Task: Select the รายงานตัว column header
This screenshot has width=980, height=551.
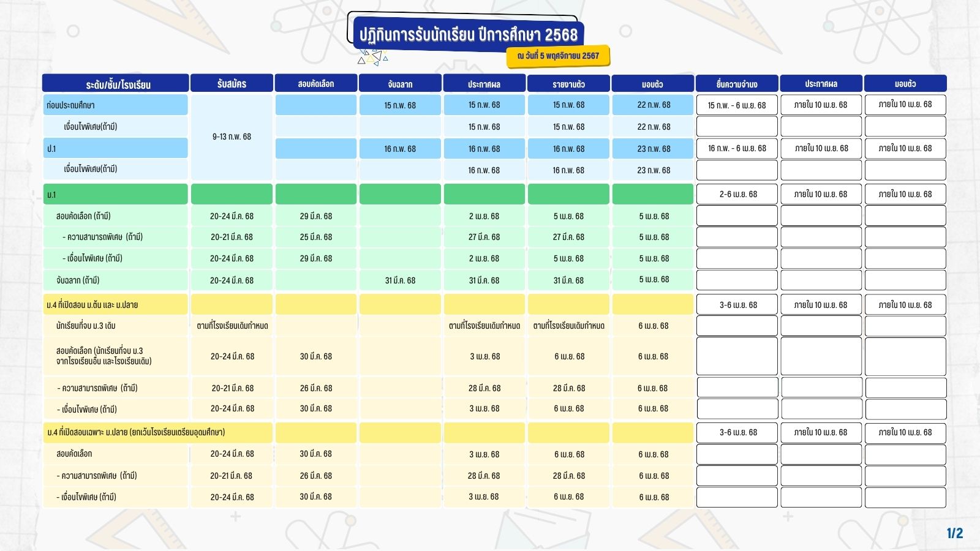Action: [x=568, y=84]
